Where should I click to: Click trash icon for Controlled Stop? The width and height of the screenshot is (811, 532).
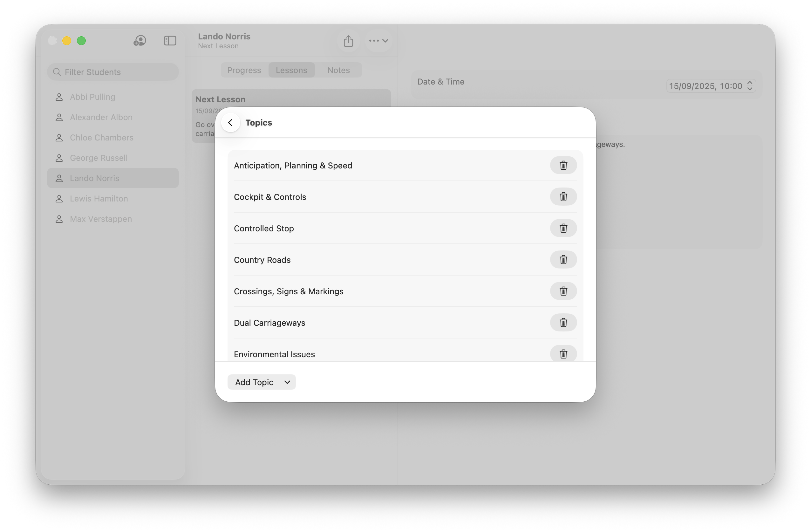(563, 228)
